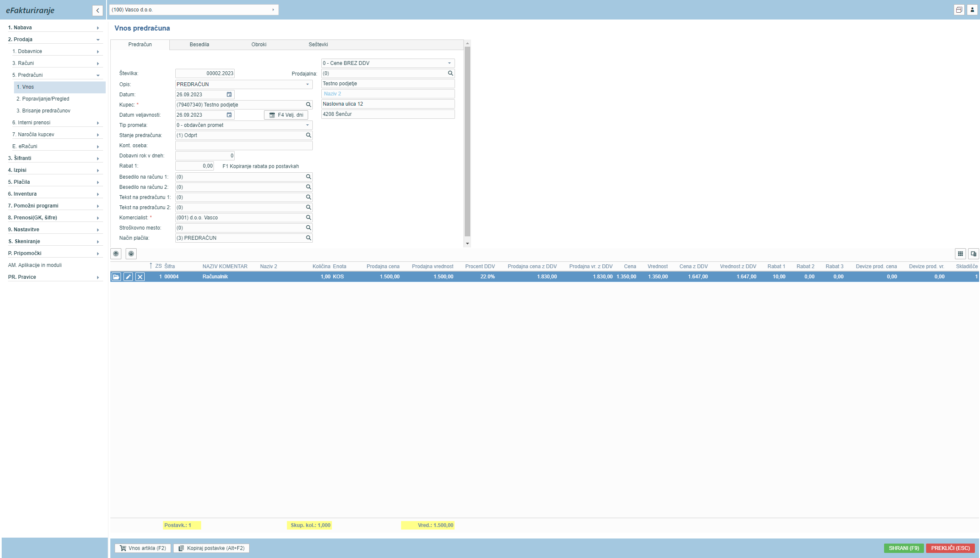This screenshot has width=980, height=558.
Task: Open calendar picker for Datum veljavnosti
Action: coord(229,115)
